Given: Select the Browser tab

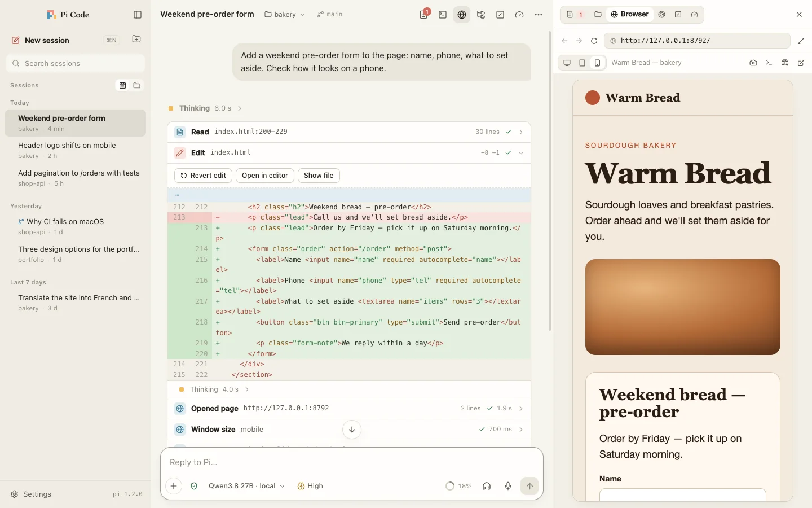Looking at the screenshot, I should pyautogui.click(x=630, y=15).
